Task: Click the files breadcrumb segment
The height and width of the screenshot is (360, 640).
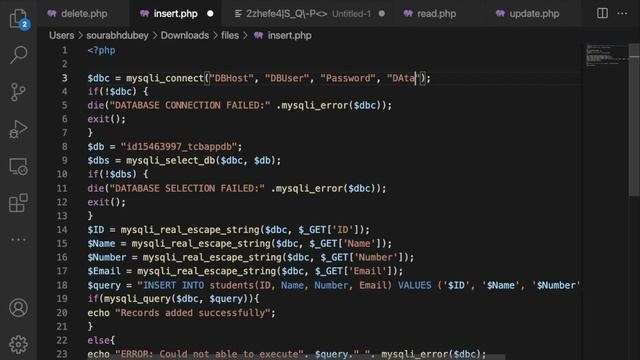Action: coord(230,36)
